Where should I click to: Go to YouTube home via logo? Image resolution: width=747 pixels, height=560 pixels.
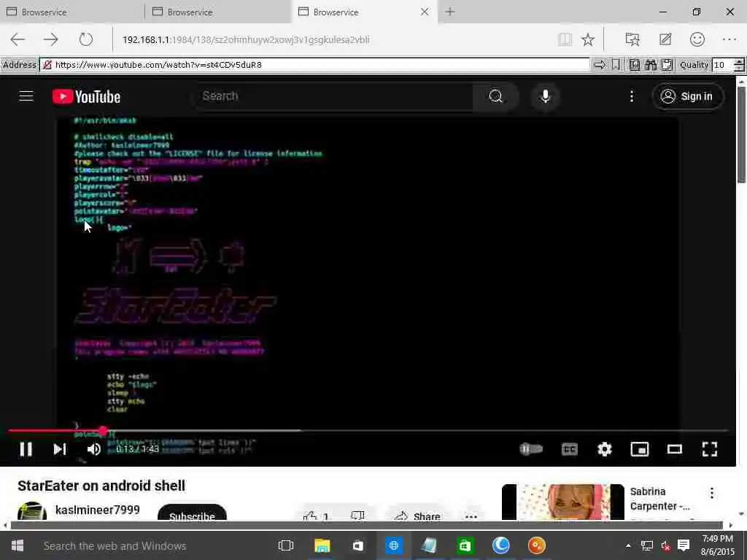coord(86,97)
